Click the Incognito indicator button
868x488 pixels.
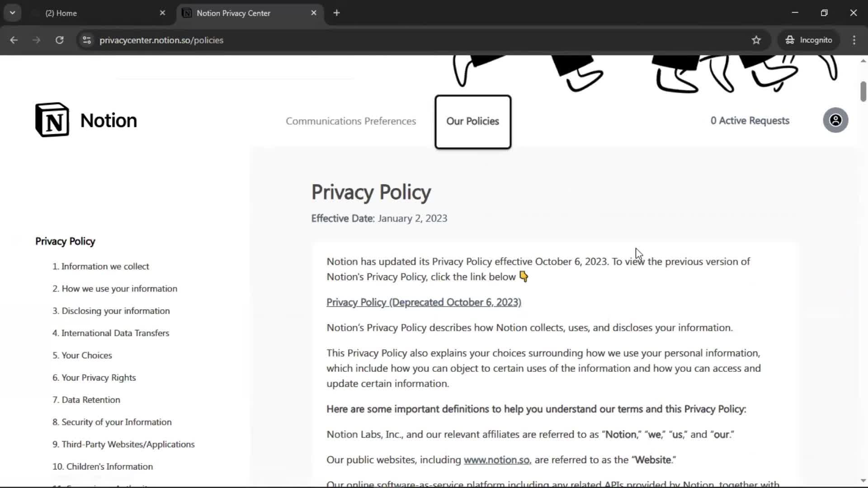tap(809, 40)
